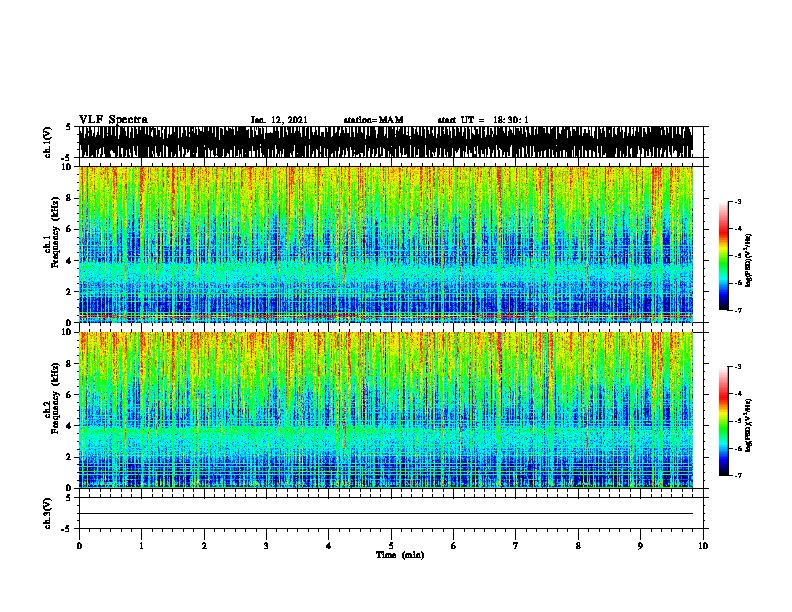The height and width of the screenshot is (612, 792).
Task: Click the flat line in ch.3(V) panel
Action: tap(386, 514)
